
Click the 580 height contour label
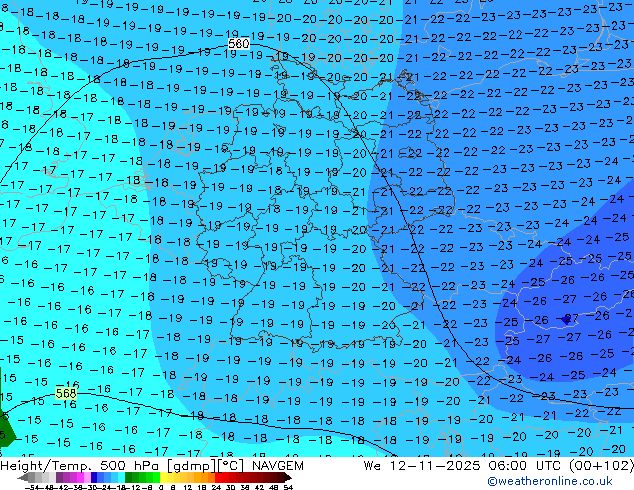[x=239, y=44]
